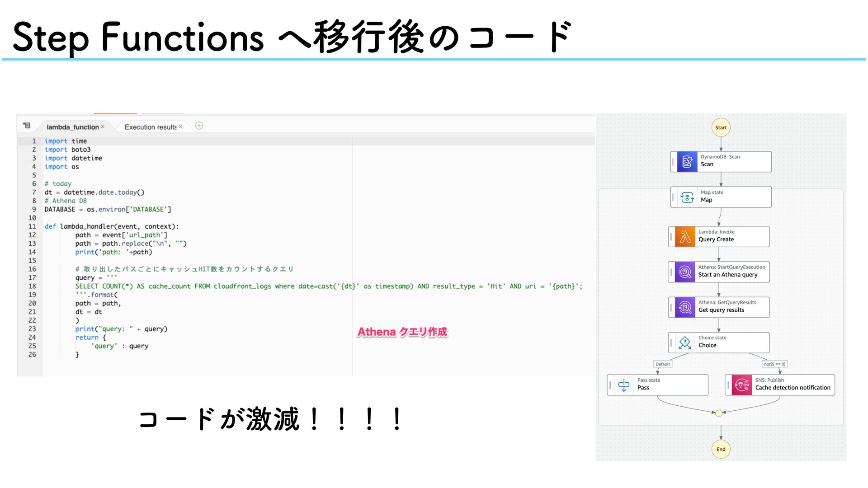This screenshot has height=488, width=868.
Task: Click the Query Create state label
Action: pos(716,239)
